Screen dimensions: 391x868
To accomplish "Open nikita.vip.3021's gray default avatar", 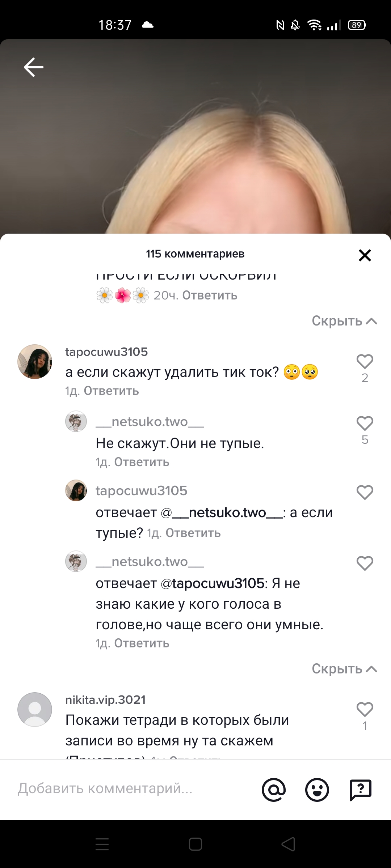I will tap(35, 710).
